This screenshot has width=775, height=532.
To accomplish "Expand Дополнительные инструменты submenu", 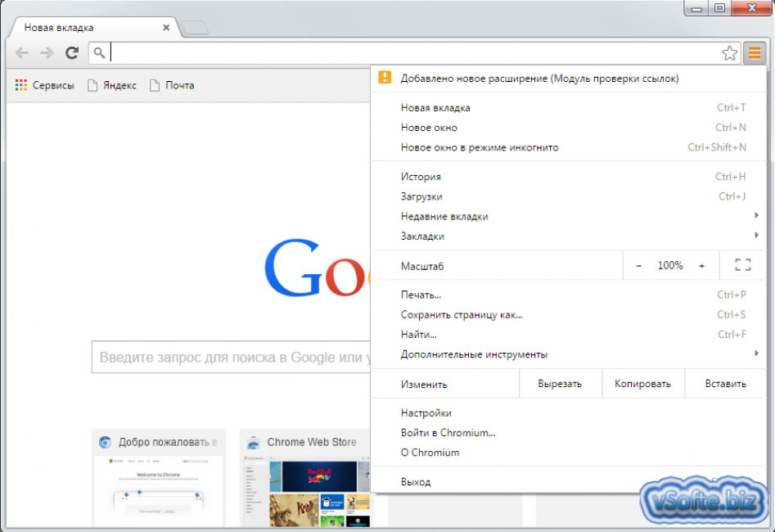I will pos(569,354).
